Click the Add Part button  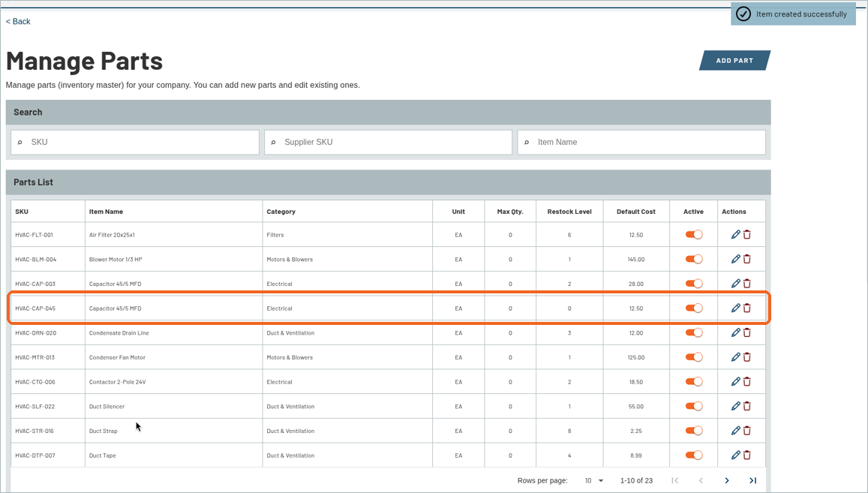point(734,60)
